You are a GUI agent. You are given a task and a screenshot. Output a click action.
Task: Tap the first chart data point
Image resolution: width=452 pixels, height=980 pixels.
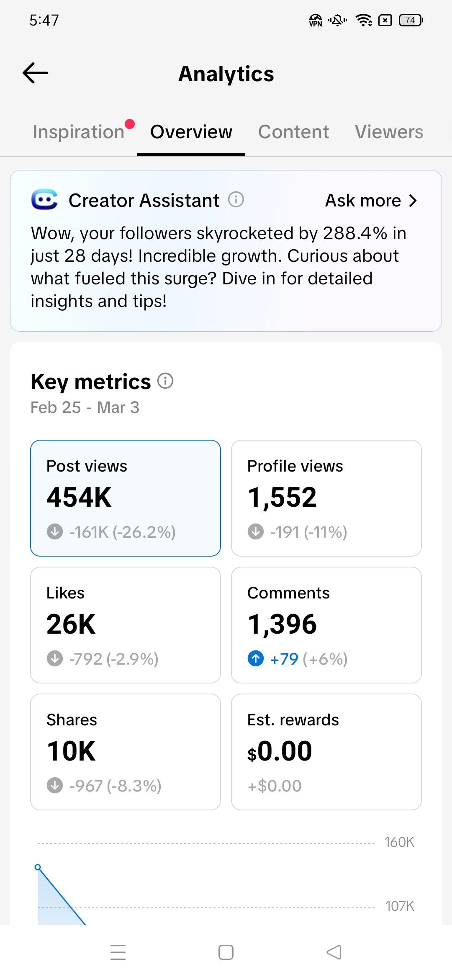pyautogui.click(x=38, y=867)
